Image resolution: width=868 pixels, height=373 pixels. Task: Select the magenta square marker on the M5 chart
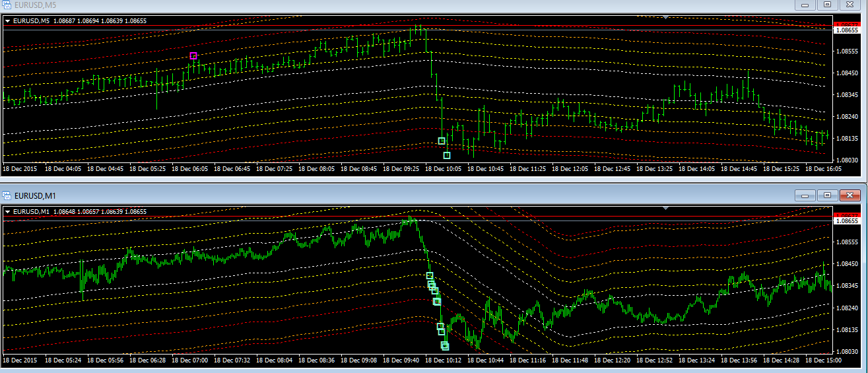193,56
